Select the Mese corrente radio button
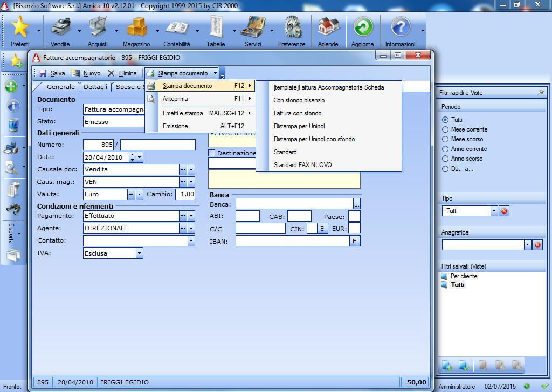This screenshot has width=552, height=392. tap(445, 129)
